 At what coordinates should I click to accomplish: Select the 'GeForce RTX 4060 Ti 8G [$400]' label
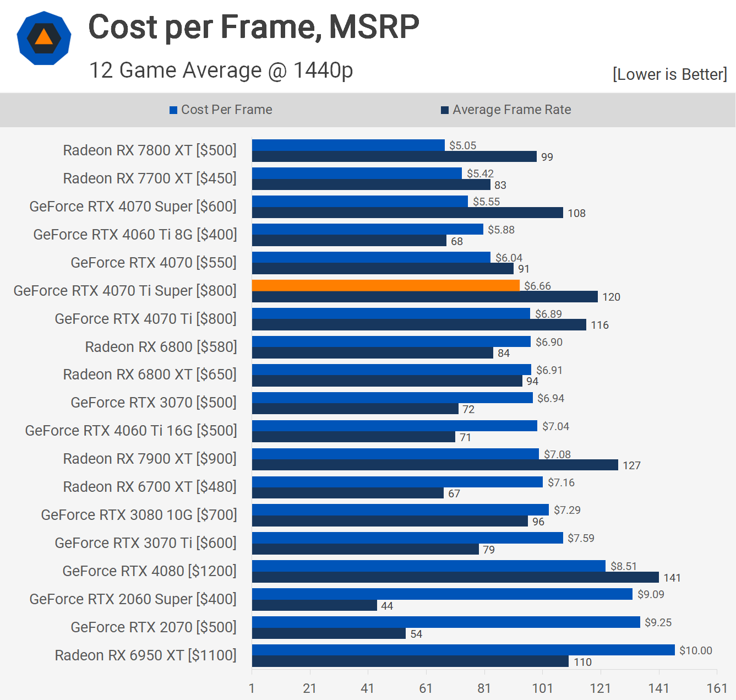tap(135, 235)
